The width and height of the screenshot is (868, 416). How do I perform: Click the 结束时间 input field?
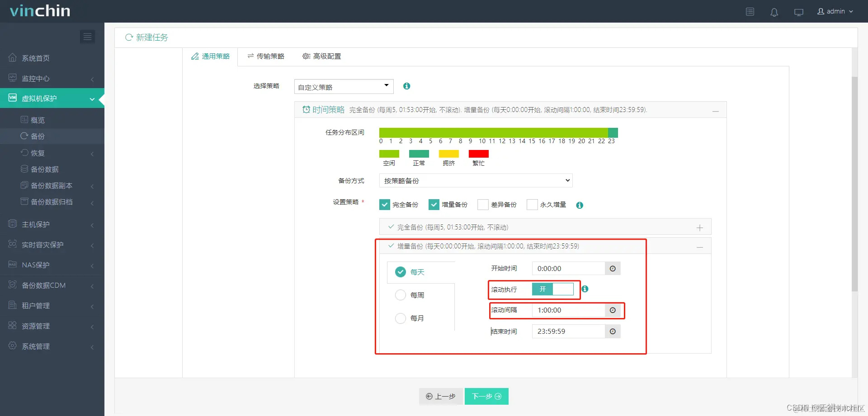568,331
